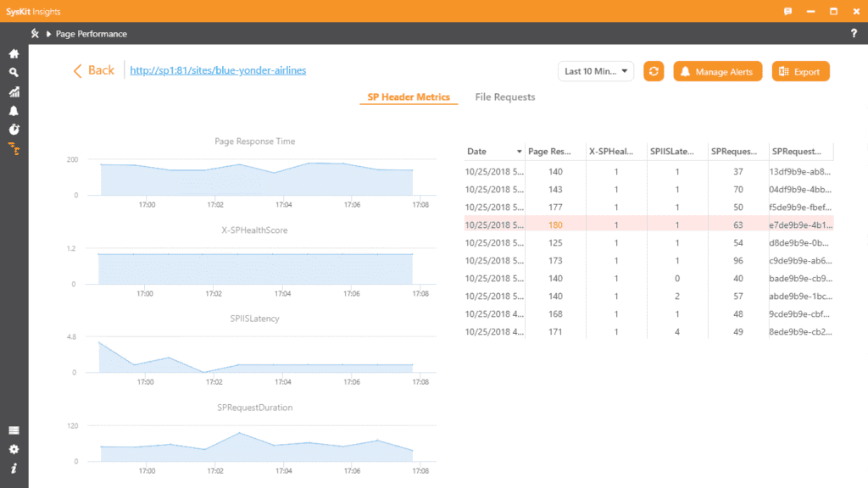Click the feedback chat icon in title bar
868x488 pixels.
(787, 11)
